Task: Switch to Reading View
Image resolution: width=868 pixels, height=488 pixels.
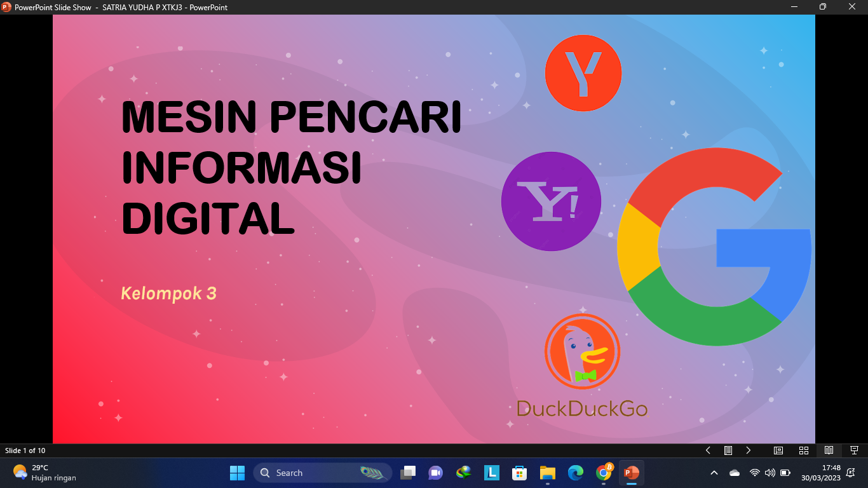Action: [829, 451]
